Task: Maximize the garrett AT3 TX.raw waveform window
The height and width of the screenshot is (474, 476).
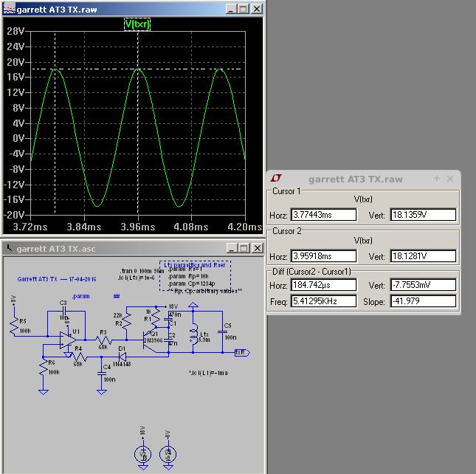Action: pos(243,9)
